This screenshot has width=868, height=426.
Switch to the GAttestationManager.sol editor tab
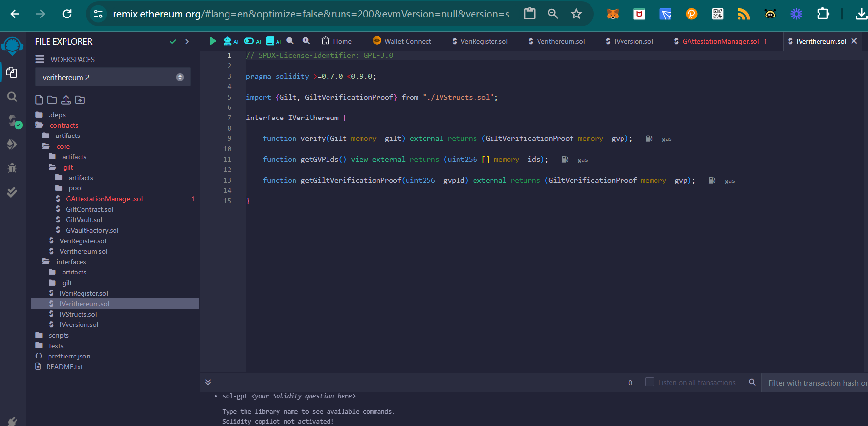pos(720,41)
